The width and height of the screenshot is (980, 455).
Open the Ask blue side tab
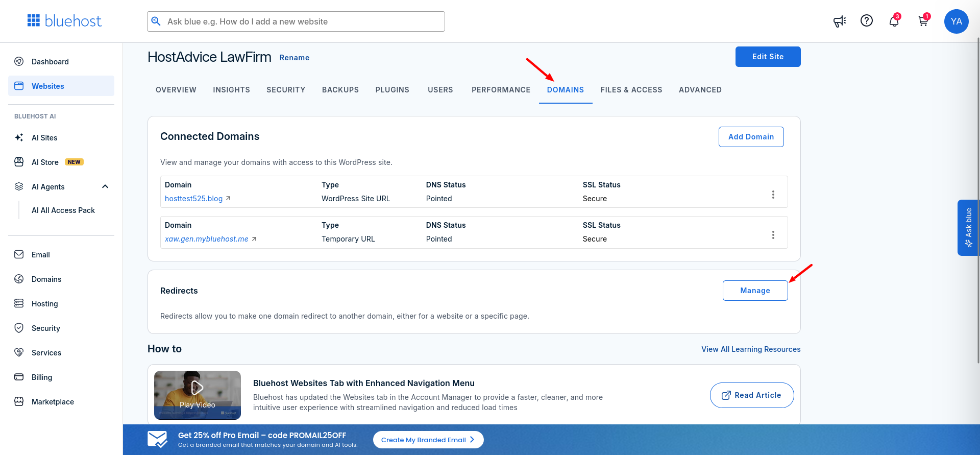(x=968, y=227)
